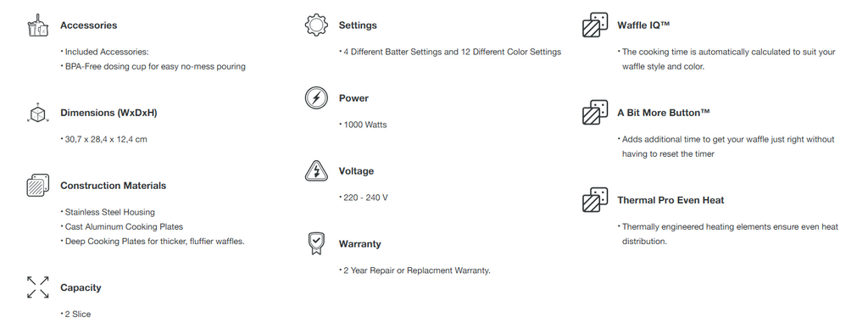Image resolution: width=868 pixels, height=334 pixels.
Task: Click the Stainless Steel Housing bullet
Action: [x=110, y=212]
